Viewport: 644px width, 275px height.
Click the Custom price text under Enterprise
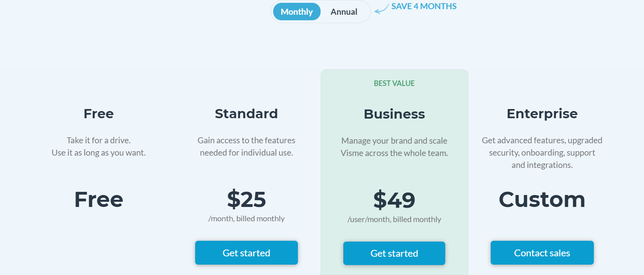pyautogui.click(x=542, y=200)
